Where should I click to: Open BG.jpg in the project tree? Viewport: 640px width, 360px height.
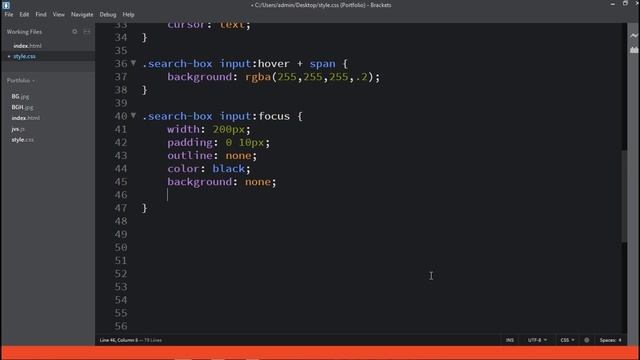(x=20, y=96)
